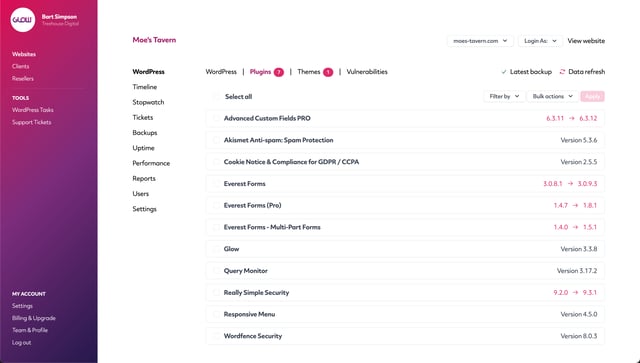Open the Performance section
This screenshot has height=363, width=640.
click(151, 163)
